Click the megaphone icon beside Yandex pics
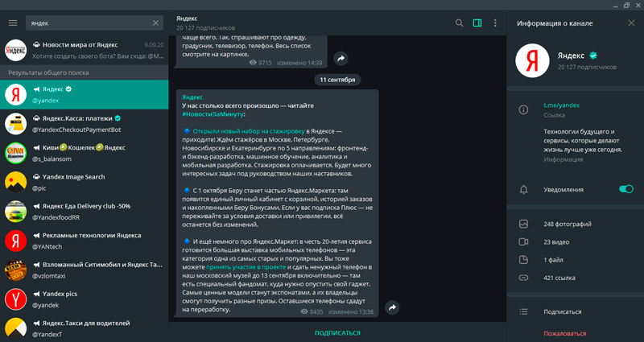The height and width of the screenshot is (342, 644). click(x=36, y=294)
